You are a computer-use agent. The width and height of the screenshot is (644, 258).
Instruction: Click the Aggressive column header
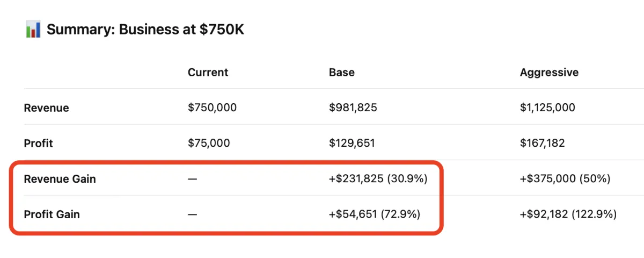tap(549, 72)
